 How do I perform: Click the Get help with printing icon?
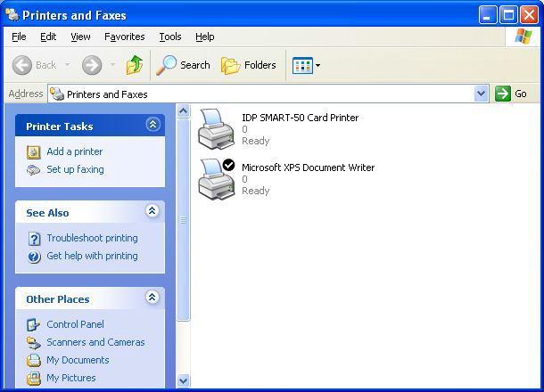tap(34, 257)
